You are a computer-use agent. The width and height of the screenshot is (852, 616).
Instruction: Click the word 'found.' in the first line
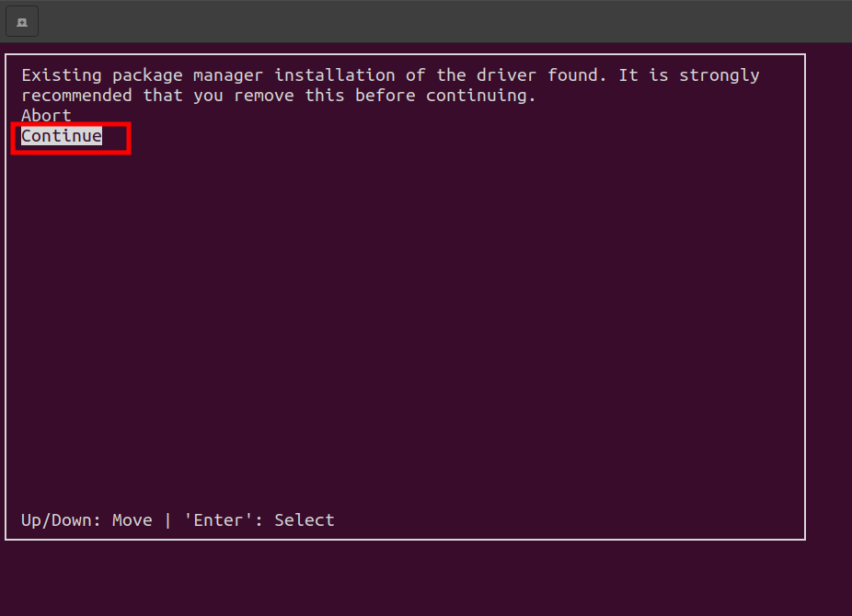tap(577, 74)
